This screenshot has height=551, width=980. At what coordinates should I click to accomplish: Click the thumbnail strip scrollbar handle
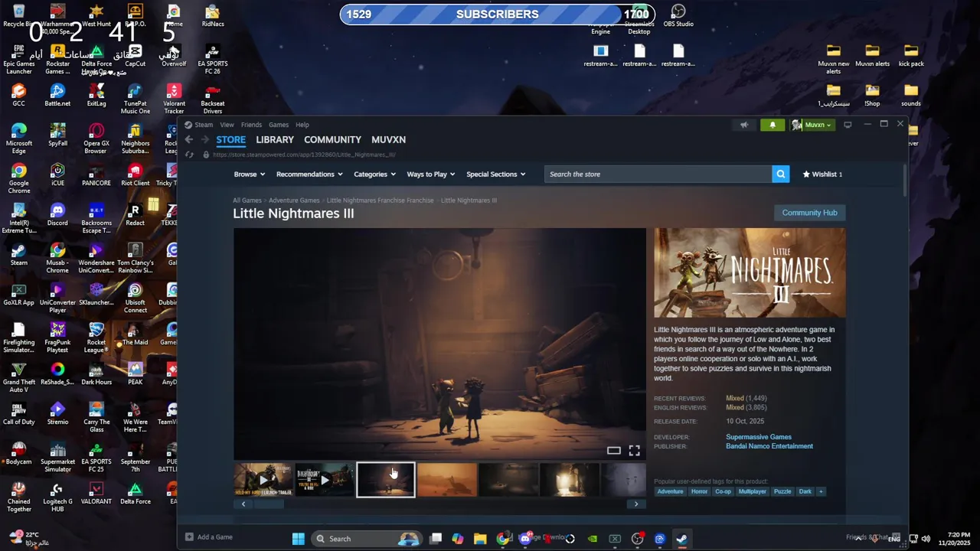269,504
